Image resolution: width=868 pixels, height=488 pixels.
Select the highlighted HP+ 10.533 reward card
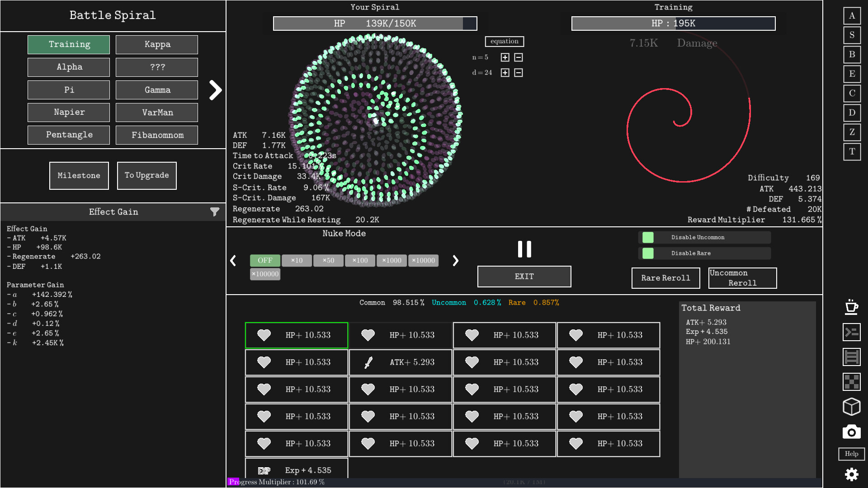[296, 335]
